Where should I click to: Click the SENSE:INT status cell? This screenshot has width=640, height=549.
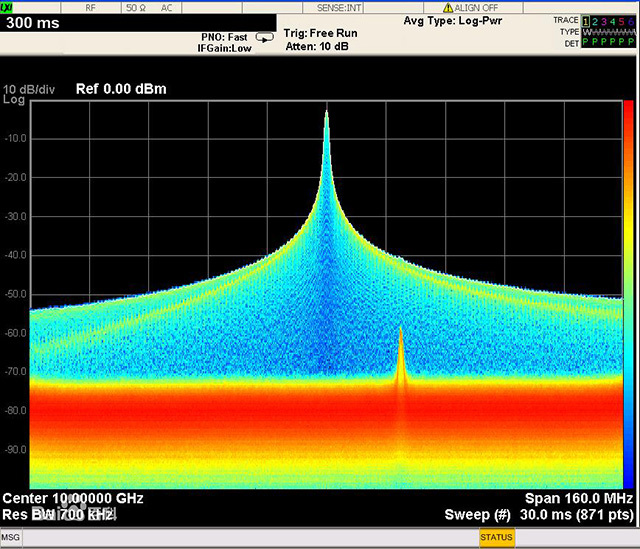(339, 8)
